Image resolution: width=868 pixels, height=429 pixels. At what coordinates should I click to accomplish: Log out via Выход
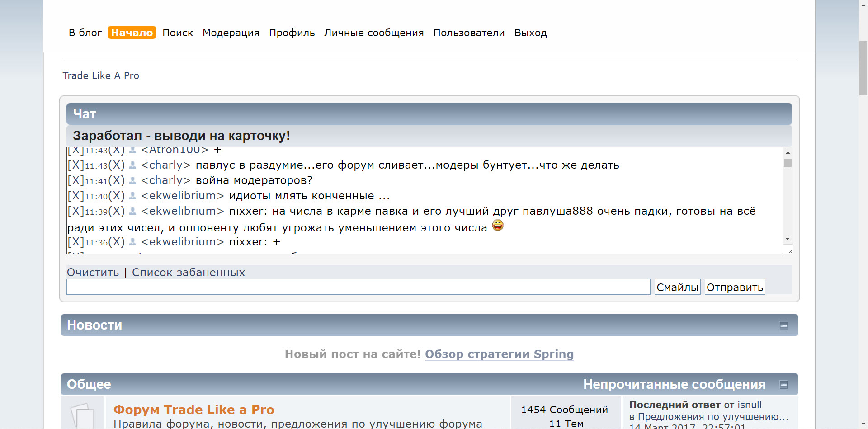coord(531,33)
